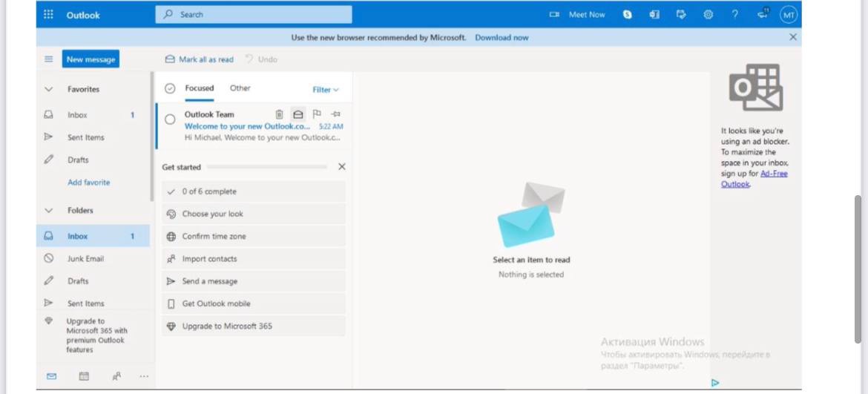868x394 pixels.
Task: Select the Outlook Team message circle
Action: (170, 119)
